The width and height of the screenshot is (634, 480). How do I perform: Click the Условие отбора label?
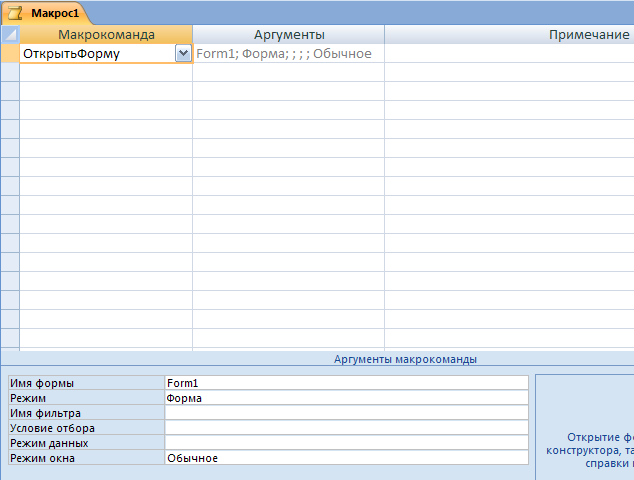(x=52, y=428)
